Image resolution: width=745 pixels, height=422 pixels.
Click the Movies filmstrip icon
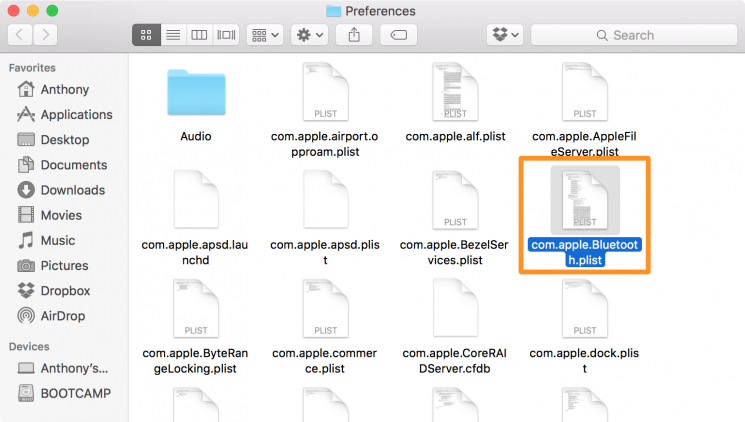[x=26, y=215]
